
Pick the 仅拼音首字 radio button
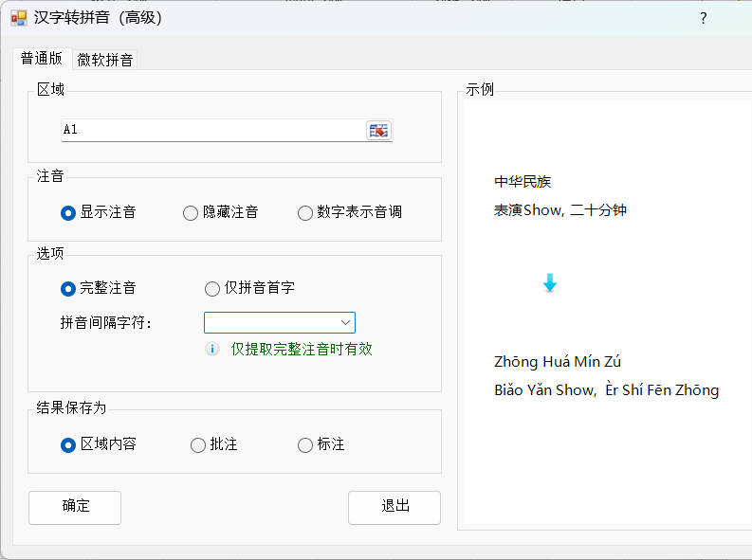point(212,288)
